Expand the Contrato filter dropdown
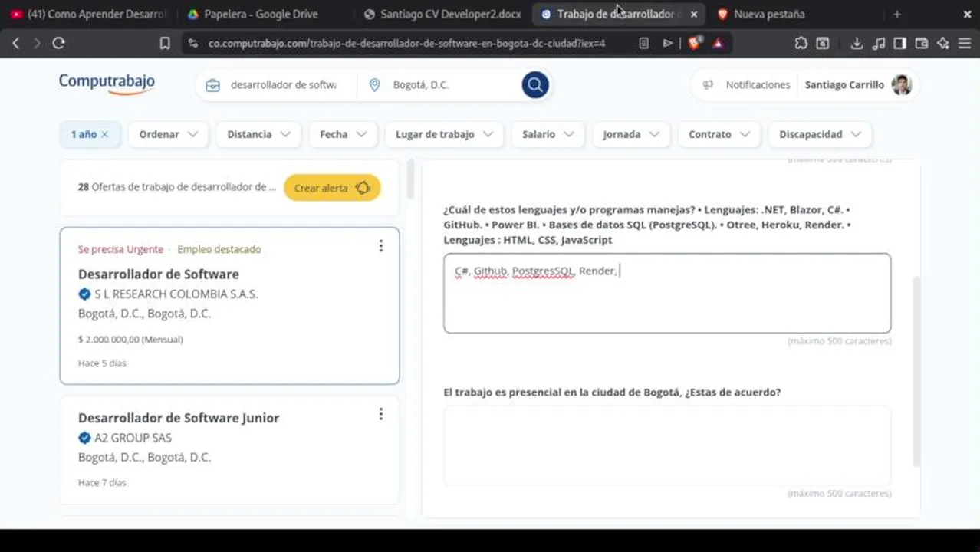Screen dimensions: 980x552 (719, 134)
